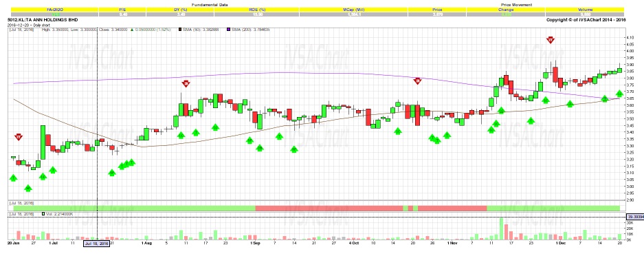Click the red down-arrow marker near 11 Aug
Viewport: 644px width, 254px height.
point(186,83)
